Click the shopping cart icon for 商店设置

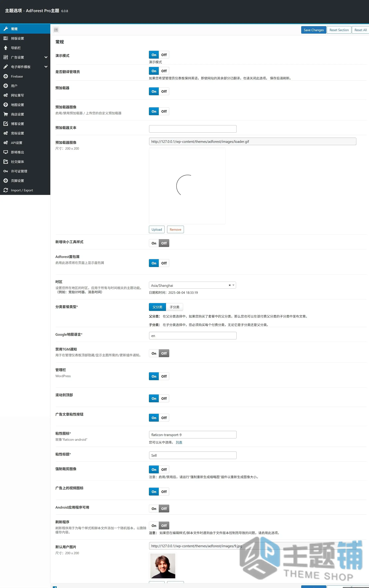pyautogui.click(x=6, y=114)
